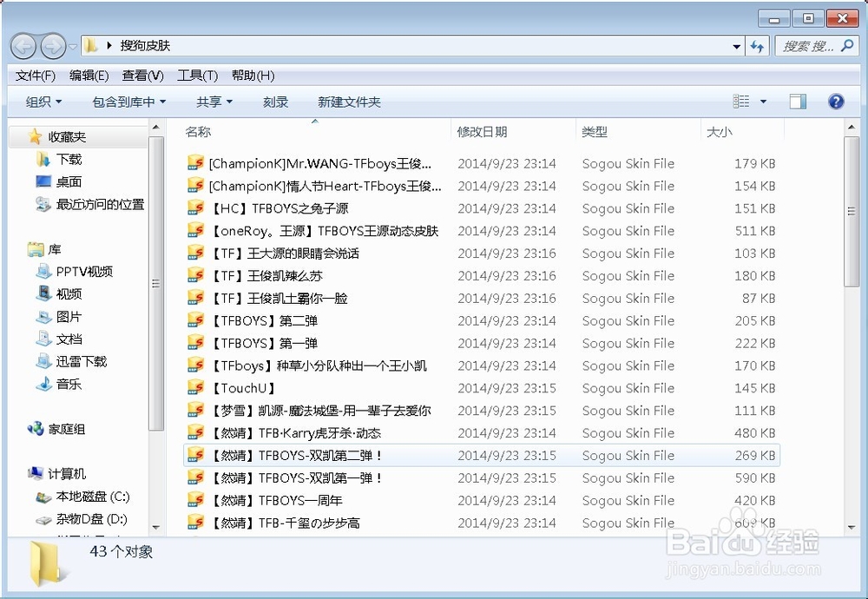868x599 pixels.
Task: Click icon of 【TFBOYS】第二弹 file
Action: (x=196, y=320)
